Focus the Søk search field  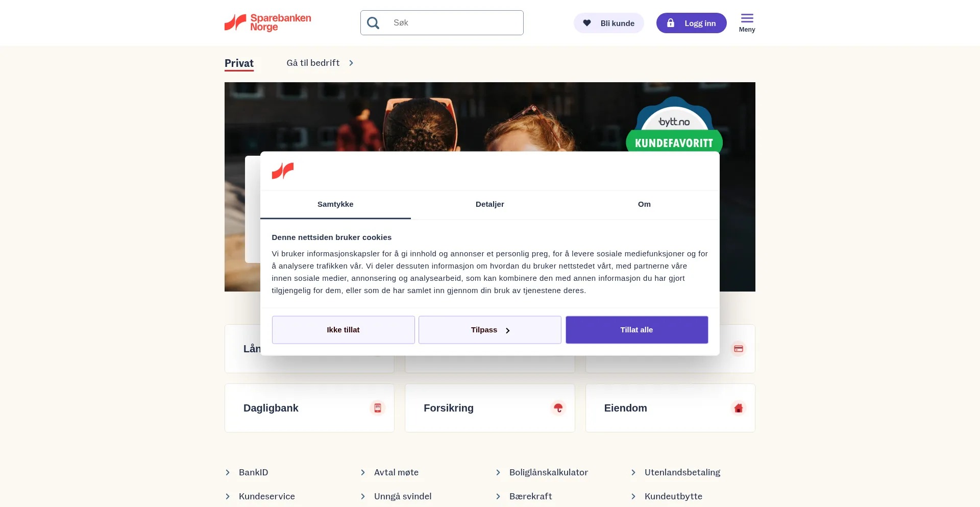click(442, 23)
